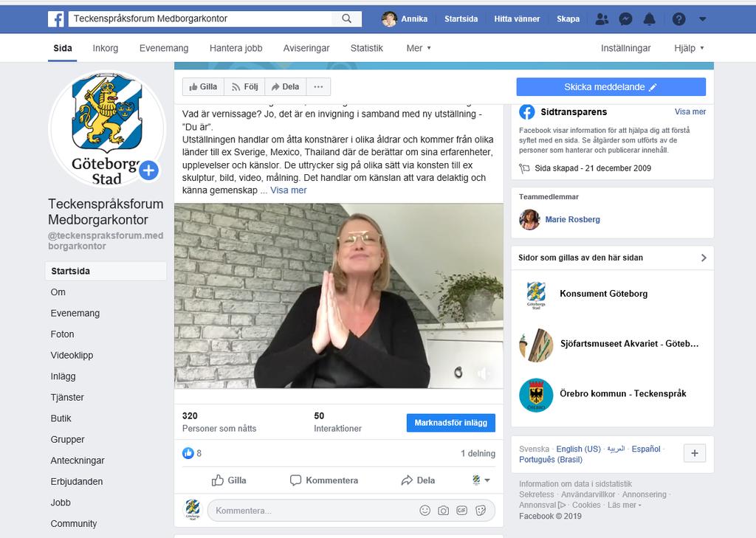Click the camera icon in comment box
This screenshot has height=538, width=756.
[443, 511]
